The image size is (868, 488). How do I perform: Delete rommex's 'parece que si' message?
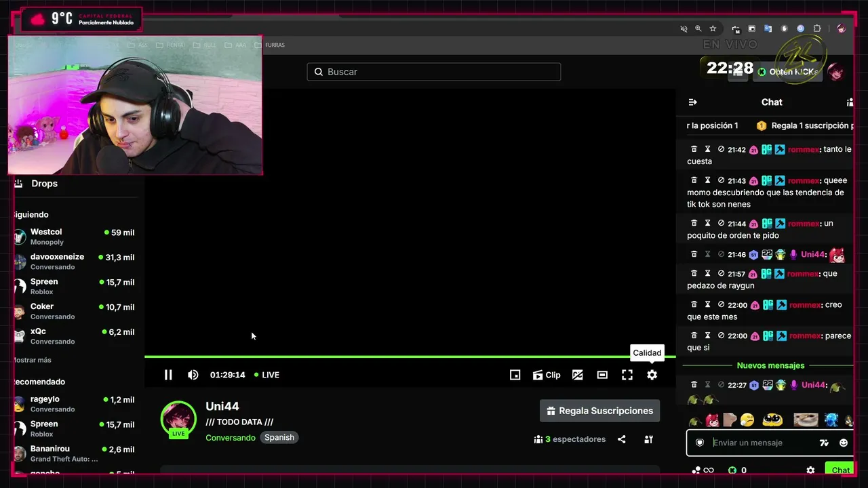(x=694, y=335)
